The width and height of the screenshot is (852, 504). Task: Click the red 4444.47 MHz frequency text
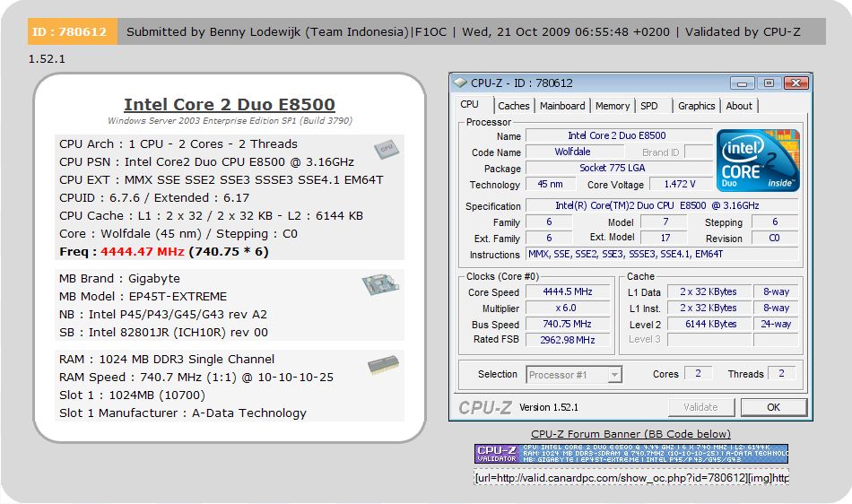click(x=143, y=251)
